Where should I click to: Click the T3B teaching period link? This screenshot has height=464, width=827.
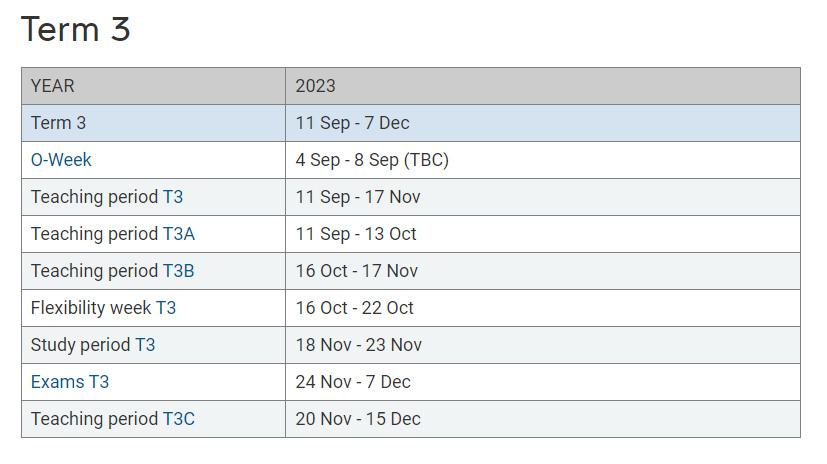click(178, 270)
